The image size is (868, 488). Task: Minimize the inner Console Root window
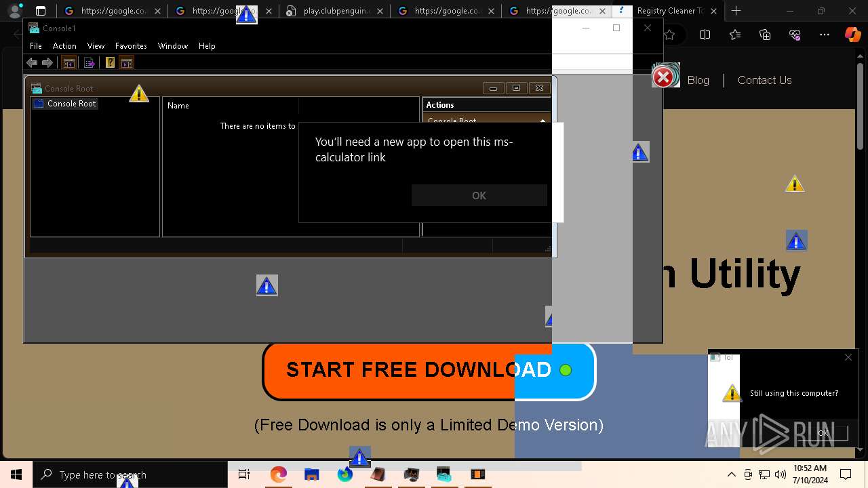493,88
